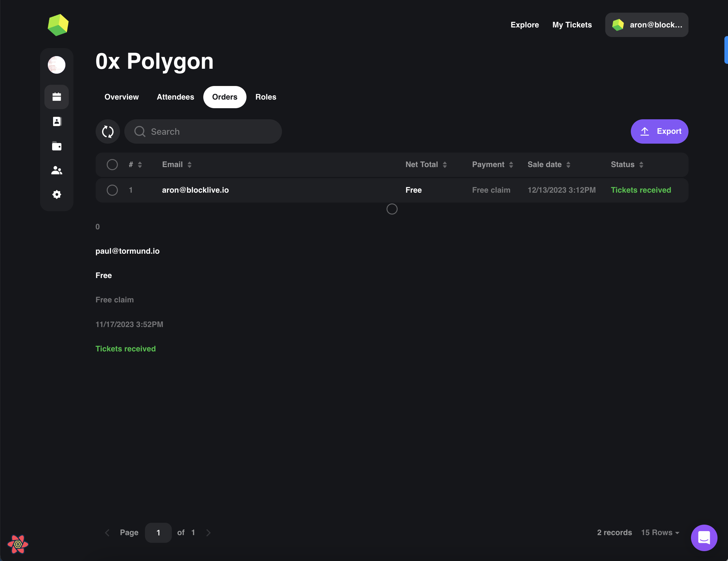Select the aron@blocklive.io order row
The image size is (728, 561).
(x=112, y=190)
